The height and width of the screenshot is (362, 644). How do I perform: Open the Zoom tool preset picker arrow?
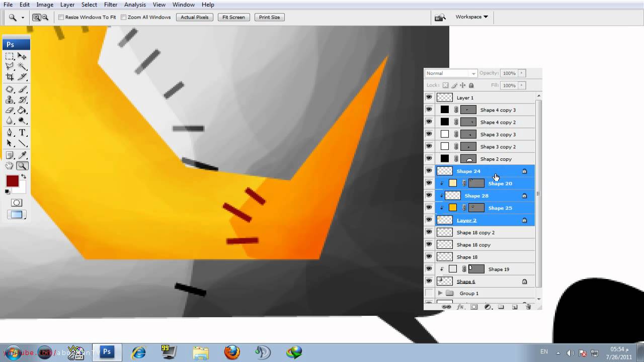tap(23, 18)
